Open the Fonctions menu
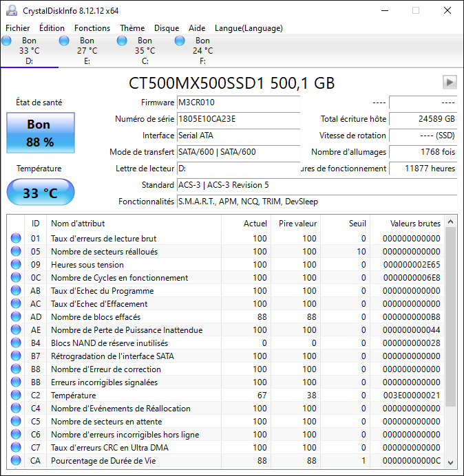The image size is (464, 476). point(92,28)
